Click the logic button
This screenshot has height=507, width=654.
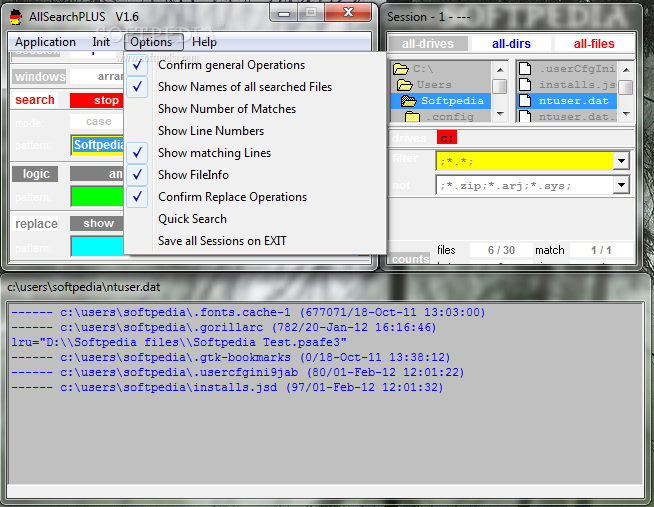pos(35,174)
